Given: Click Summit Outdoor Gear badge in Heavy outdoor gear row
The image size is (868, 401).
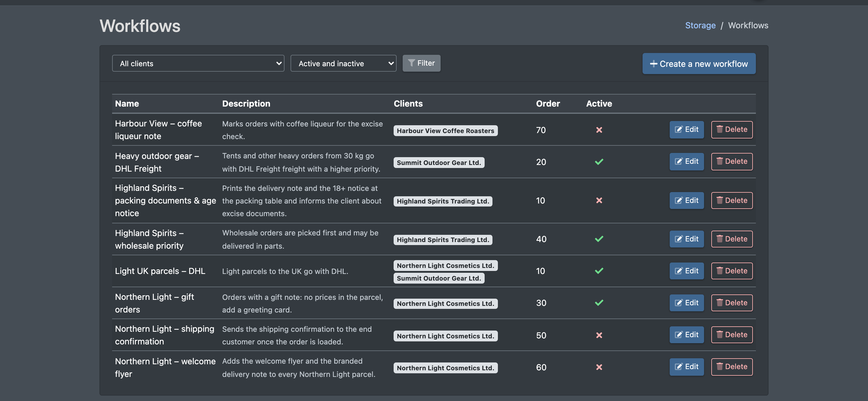Looking at the screenshot, I should coord(439,163).
